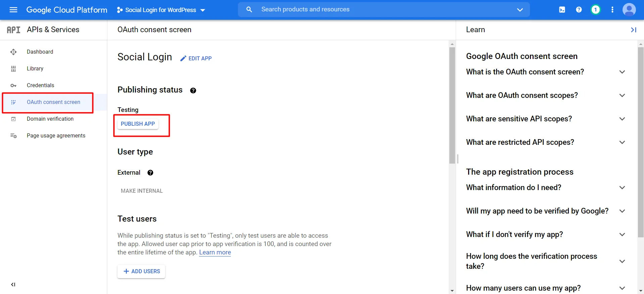Collapse the Learn panel

click(634, 30)
